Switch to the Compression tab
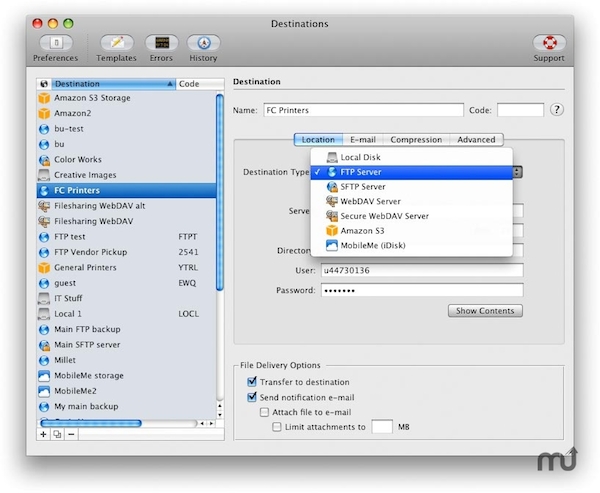Viewport: 600px width, 493px height. point(416,140)
